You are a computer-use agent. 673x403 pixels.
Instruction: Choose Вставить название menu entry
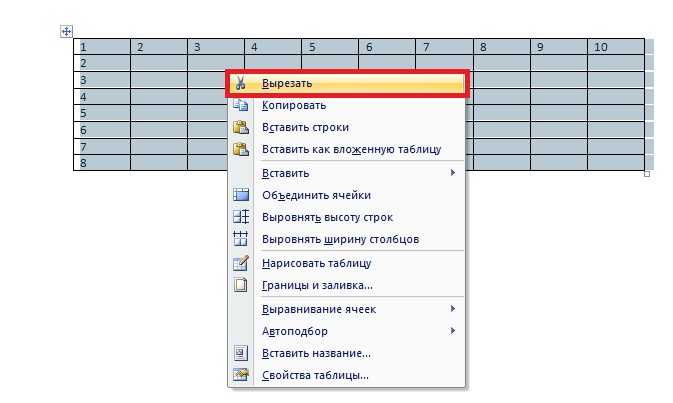[x=347, y=353]
